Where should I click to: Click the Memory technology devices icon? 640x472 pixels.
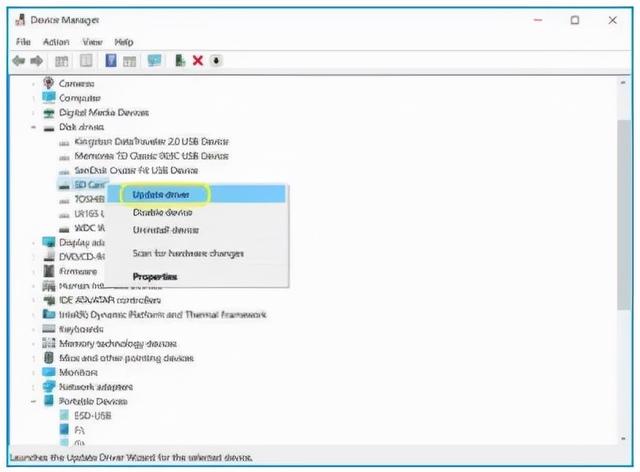coord(49,343)
